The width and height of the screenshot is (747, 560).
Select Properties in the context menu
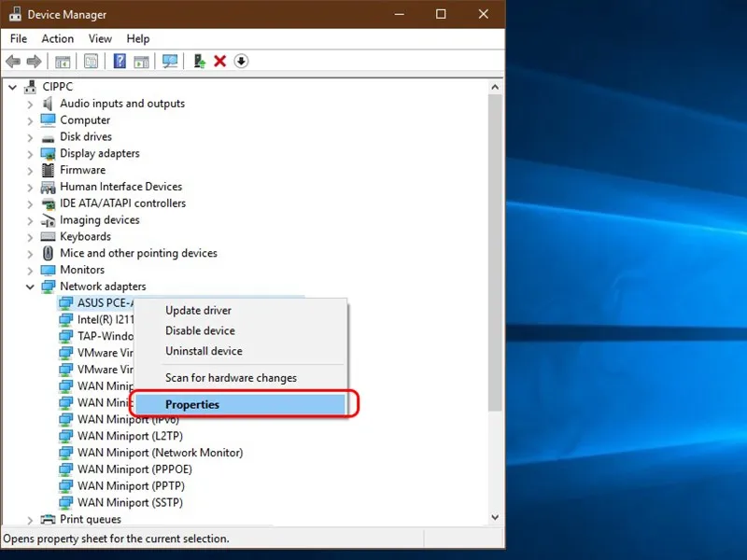pos(192,404)
